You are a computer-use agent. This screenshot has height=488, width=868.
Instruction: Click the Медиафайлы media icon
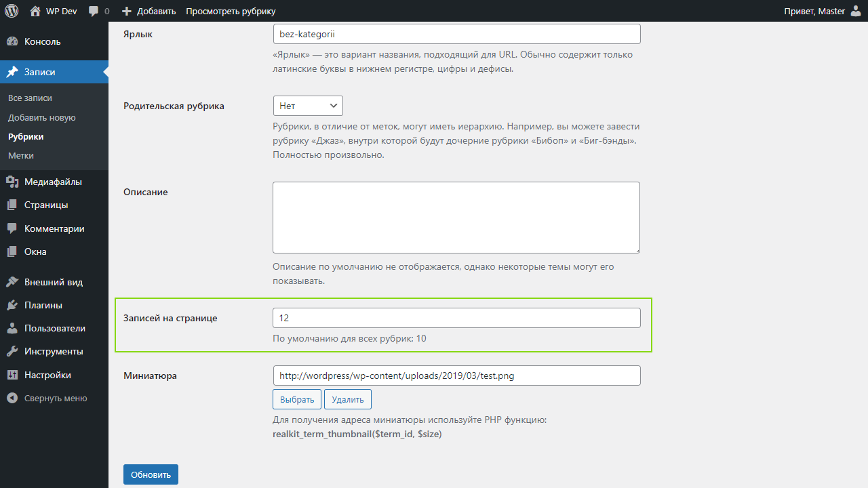click(x=12, y=182)
